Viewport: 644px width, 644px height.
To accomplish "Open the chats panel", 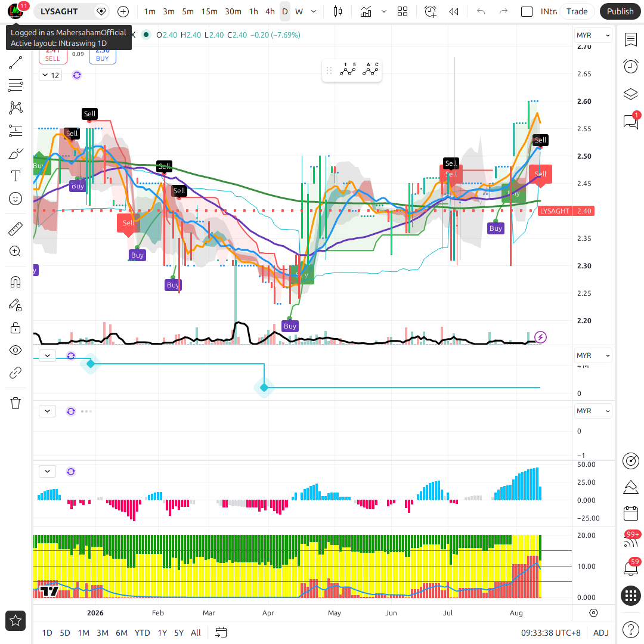I will pyautogui.click(x=631, y=121).
